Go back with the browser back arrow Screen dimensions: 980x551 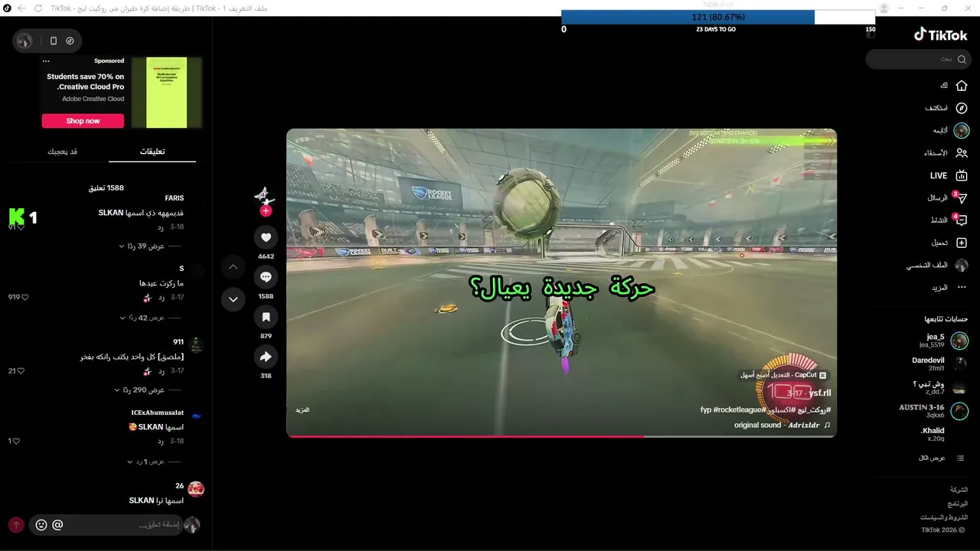coord(21,8)
